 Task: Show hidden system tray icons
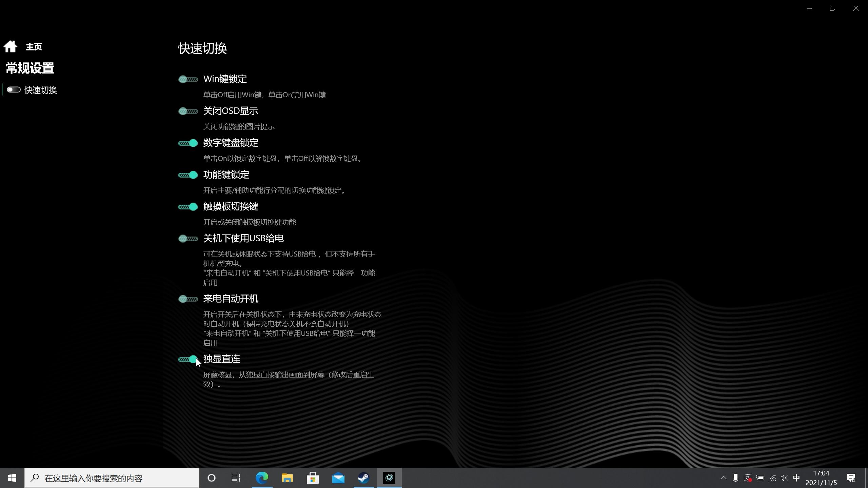coord(723,478)
